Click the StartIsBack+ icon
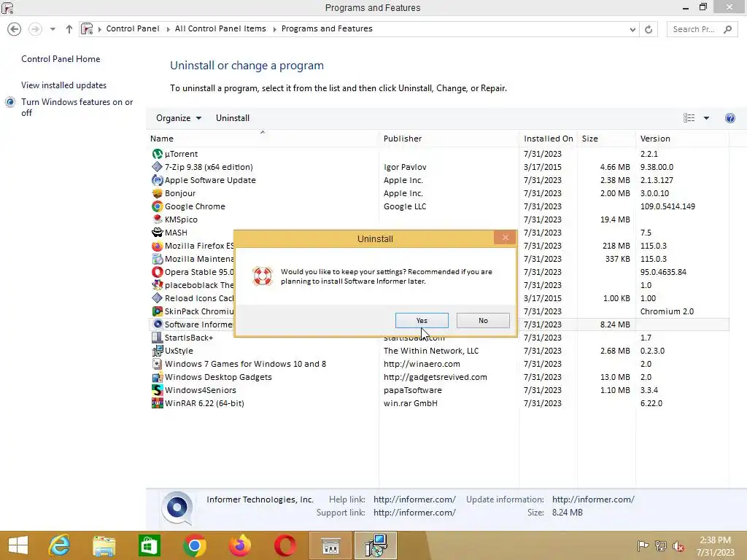 [158, 337]
